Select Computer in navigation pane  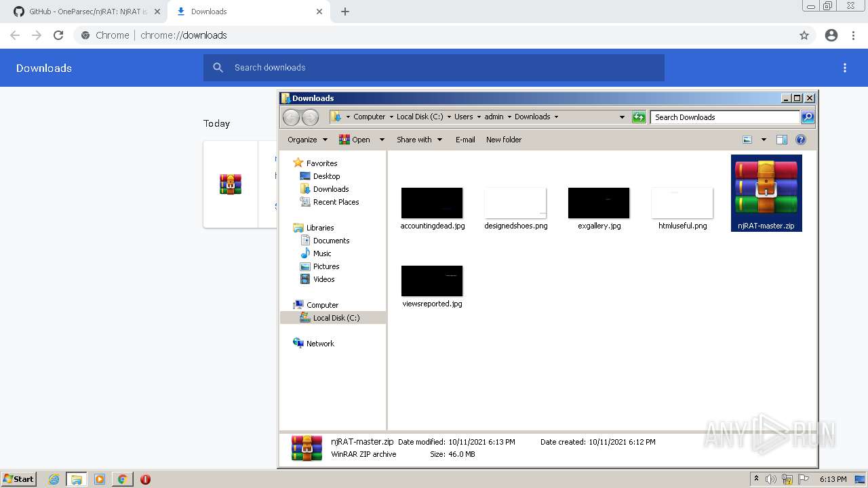click(x=322, y=305)
